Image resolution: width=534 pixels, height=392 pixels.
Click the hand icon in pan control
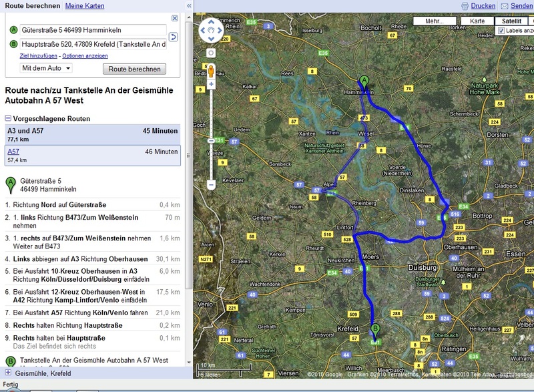tap(211, 30)
